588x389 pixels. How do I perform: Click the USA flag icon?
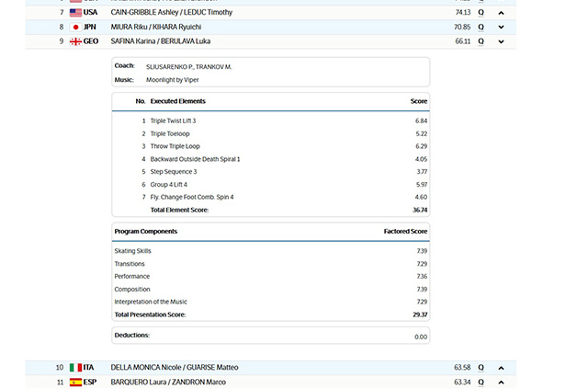(x=74, y=13)
